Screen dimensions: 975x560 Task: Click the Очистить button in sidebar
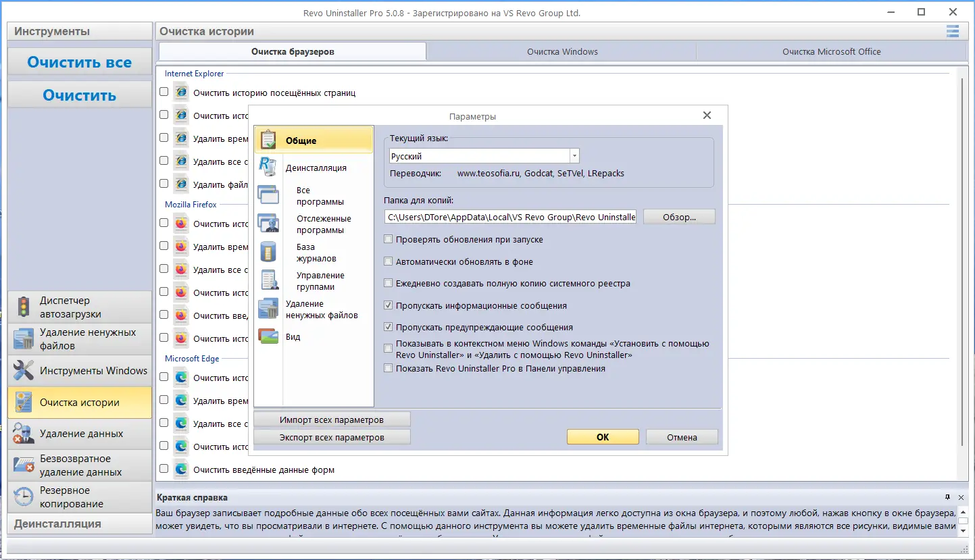80,95
